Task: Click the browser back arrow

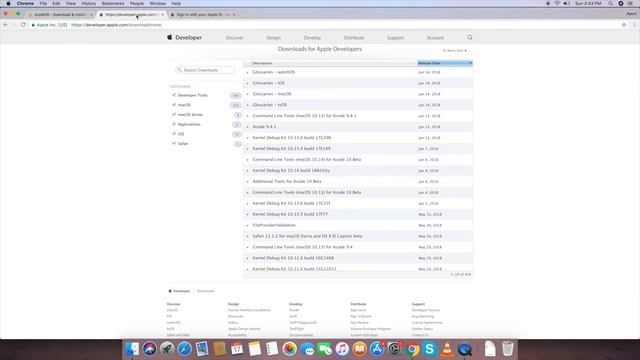Action: [5, 25]
